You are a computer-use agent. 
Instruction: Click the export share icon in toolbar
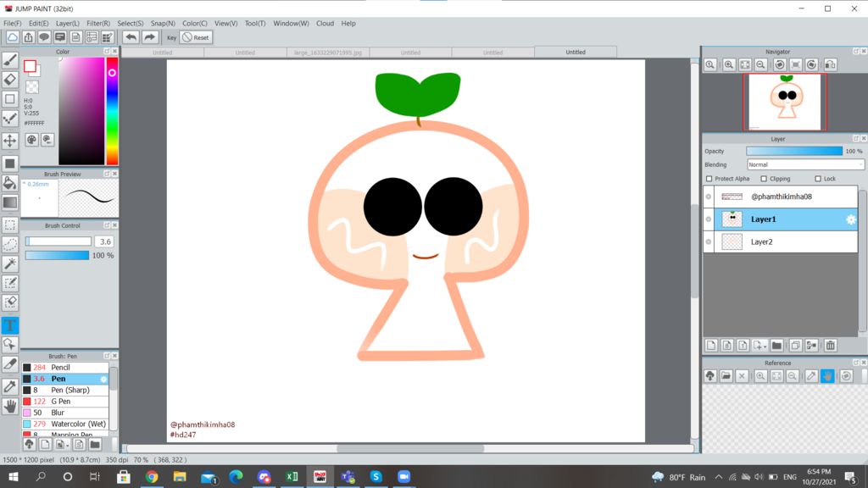point(28,37)
